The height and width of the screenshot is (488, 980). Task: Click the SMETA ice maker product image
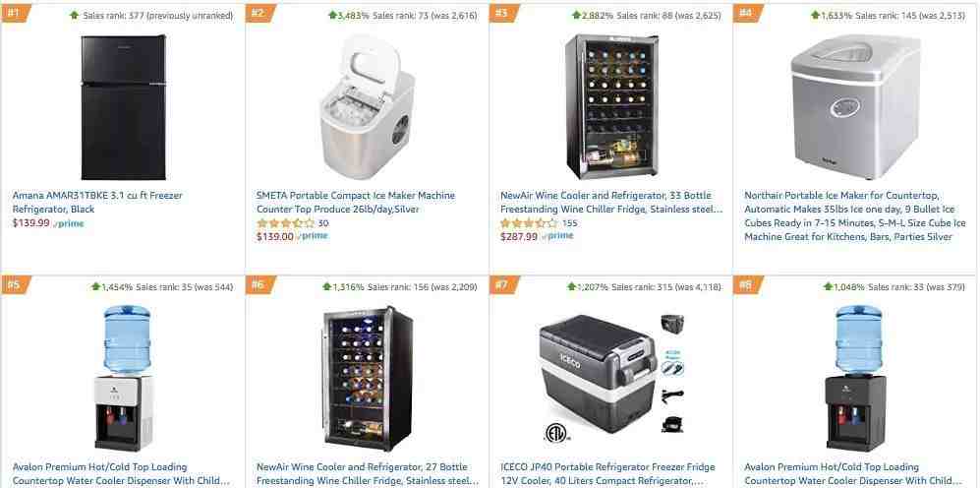pos(367,107)
